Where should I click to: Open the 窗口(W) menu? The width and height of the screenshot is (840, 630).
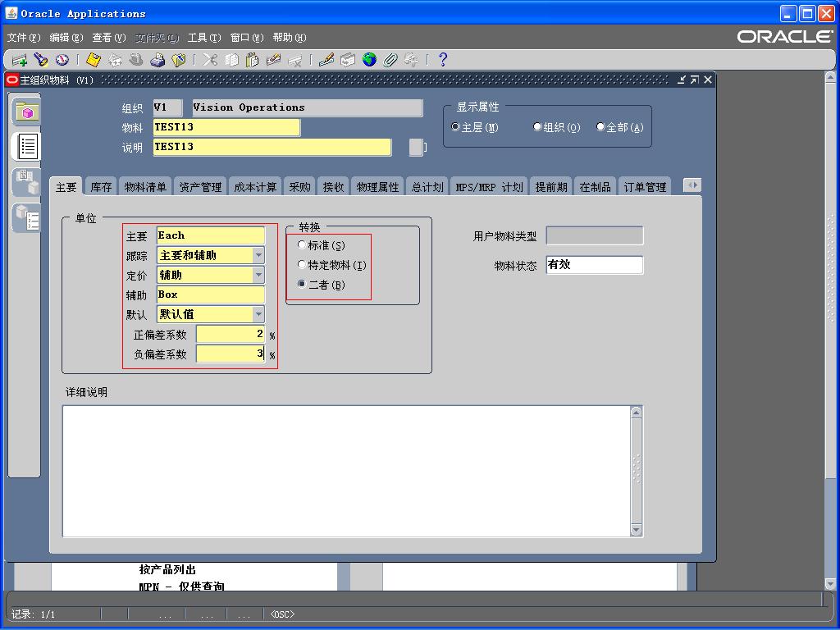247,38
